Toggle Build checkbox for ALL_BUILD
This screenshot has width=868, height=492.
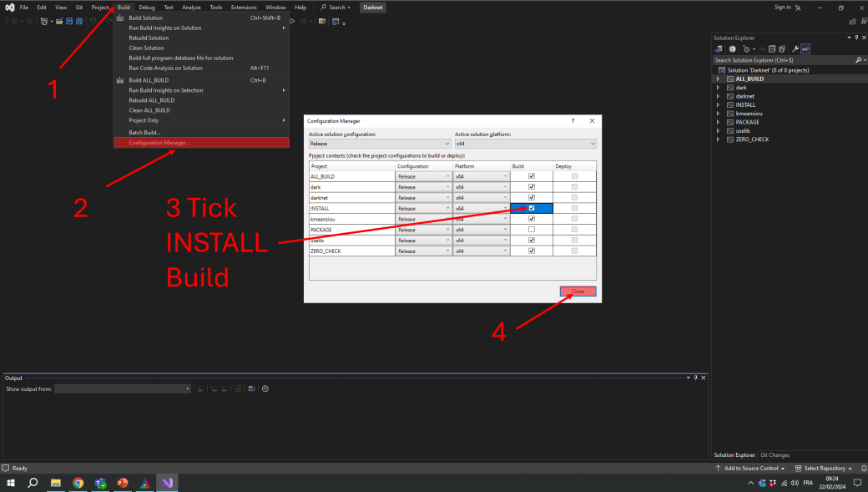pos(532,176)
